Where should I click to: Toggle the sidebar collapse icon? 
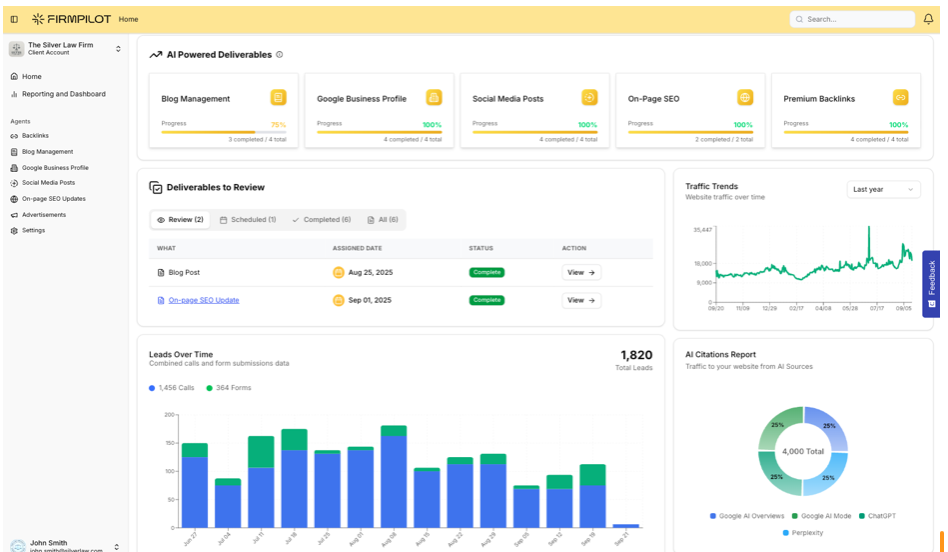(x=14, y=19)
